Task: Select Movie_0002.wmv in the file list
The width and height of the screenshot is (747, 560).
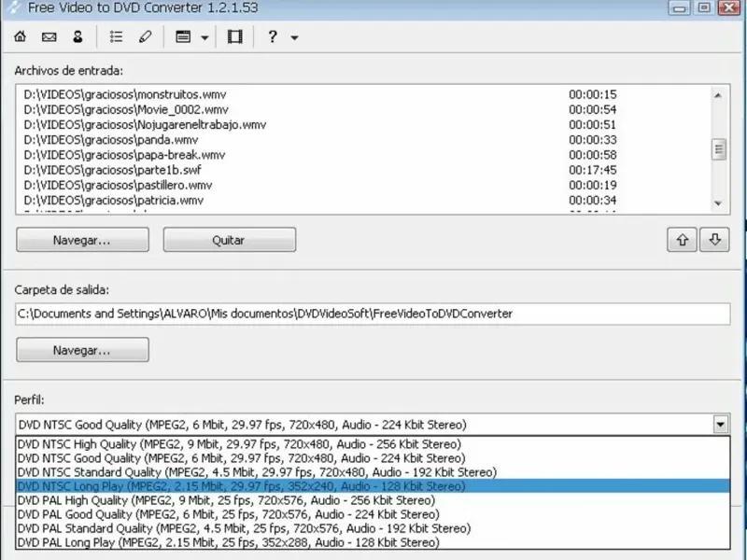Action: click(363, 109)
